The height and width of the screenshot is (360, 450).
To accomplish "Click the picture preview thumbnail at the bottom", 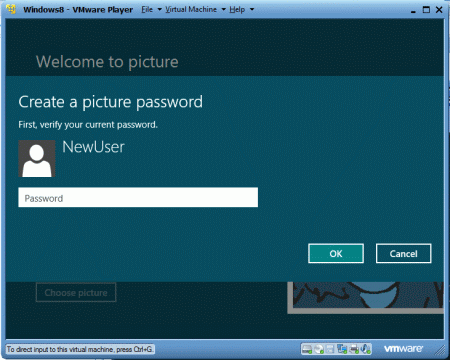I will [x=366, y=297].
